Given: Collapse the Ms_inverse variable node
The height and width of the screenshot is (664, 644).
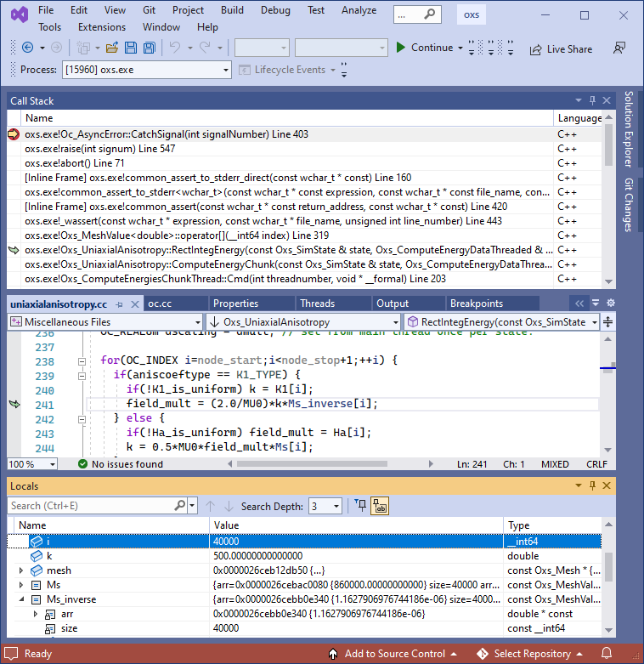Looking at the screenshot, I should [21, 599].
